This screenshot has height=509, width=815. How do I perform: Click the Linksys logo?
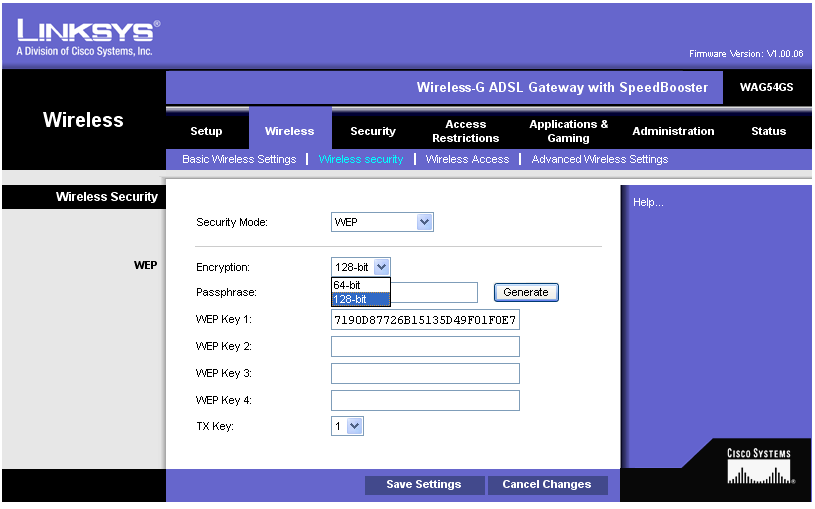pos(88,37)
